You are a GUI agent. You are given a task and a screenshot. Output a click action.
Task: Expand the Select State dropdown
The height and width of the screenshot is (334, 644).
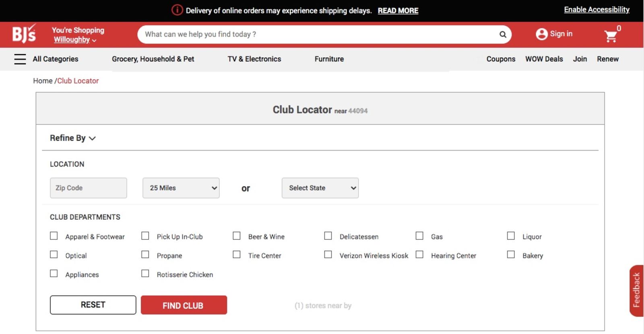click(320, 188)
